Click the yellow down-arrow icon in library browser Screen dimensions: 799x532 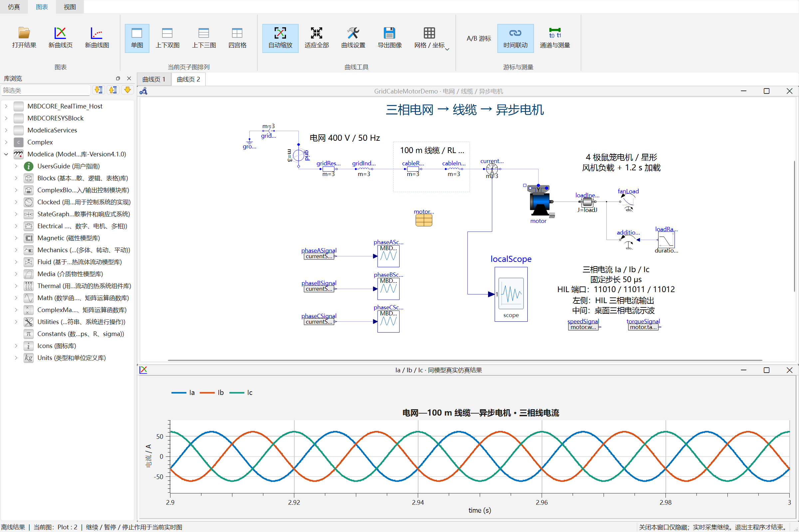(x=127, y=90)
